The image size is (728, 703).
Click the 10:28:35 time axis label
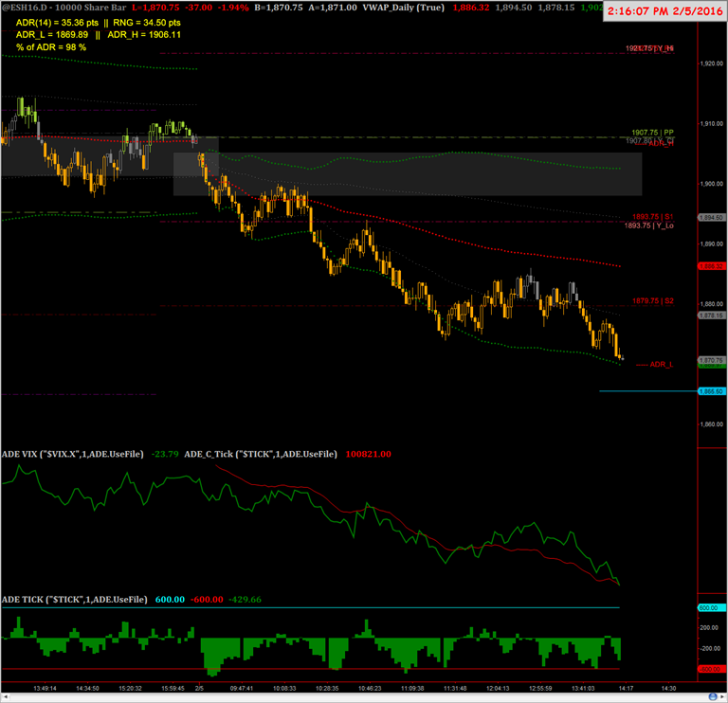pyautogui.click(x=327, y=689)
